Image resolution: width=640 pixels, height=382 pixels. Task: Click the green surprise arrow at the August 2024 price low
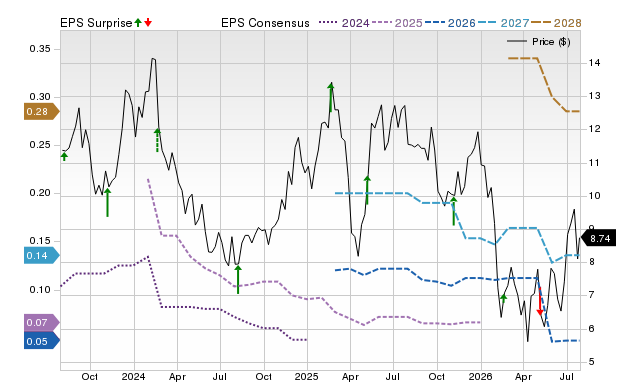238,279
